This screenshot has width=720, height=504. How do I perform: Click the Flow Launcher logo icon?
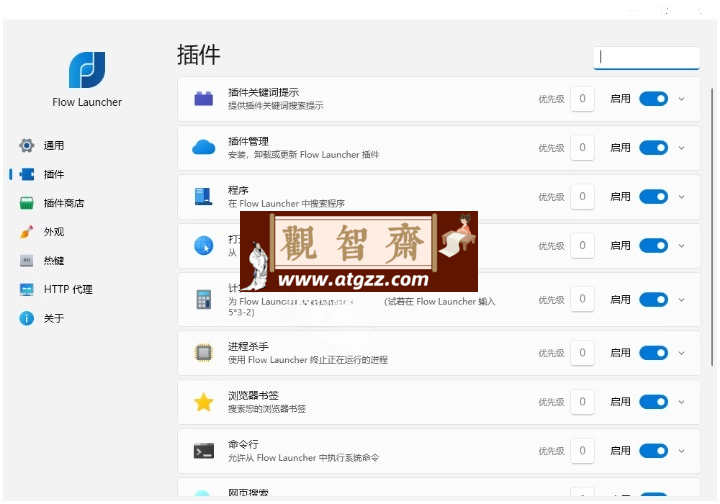point(87,70)
